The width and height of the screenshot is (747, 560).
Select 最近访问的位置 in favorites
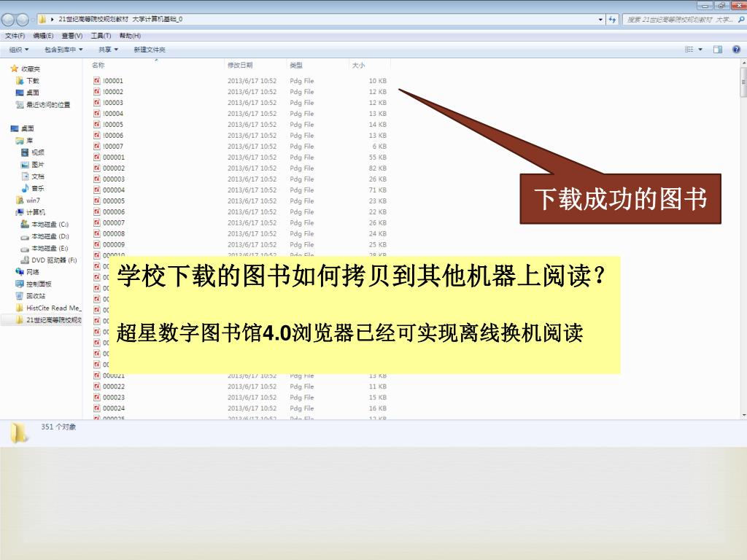[x=42, y=105]
